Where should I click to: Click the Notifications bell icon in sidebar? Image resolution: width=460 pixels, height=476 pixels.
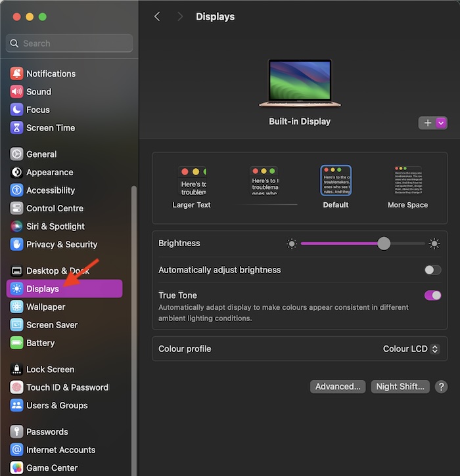pos(16,74)
